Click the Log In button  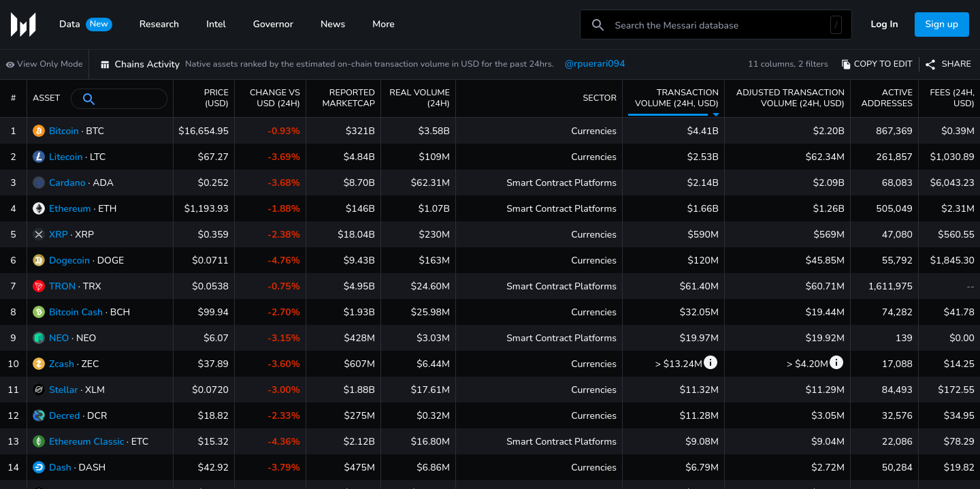coord(884,24)
